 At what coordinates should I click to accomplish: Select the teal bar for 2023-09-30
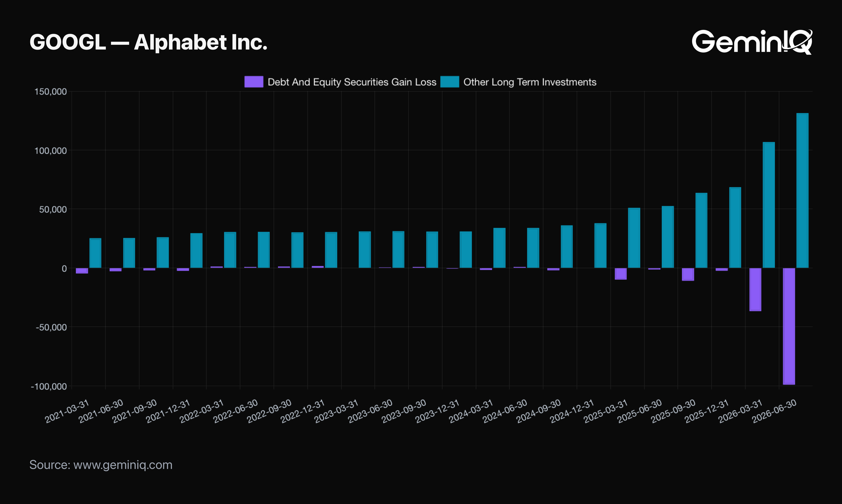[432, 250]
